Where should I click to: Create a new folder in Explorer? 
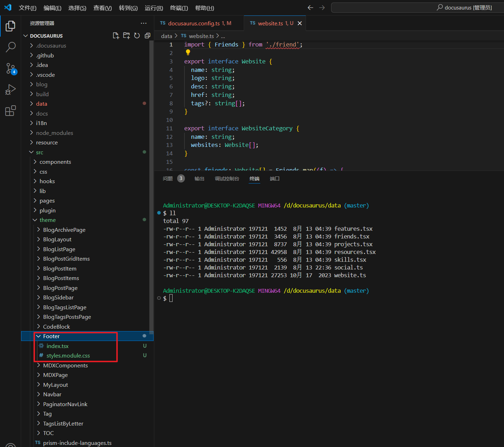(126, 36)
